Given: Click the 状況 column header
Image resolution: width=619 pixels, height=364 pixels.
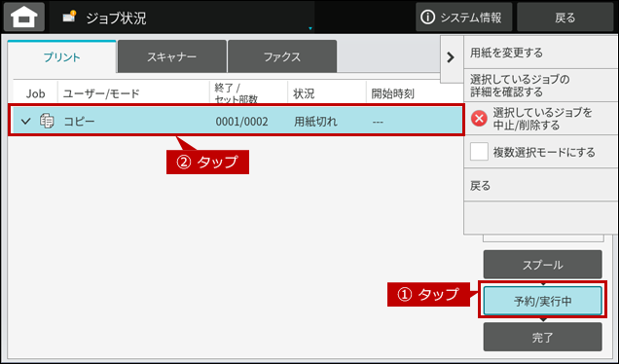Looking at the screenshot, I should (x=304, y=93).
